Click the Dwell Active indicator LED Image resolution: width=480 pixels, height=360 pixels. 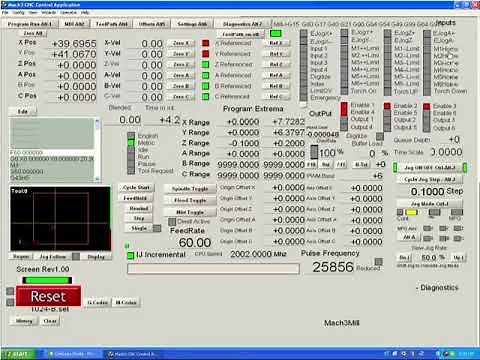pyautogui.click(x=172, y=222)
